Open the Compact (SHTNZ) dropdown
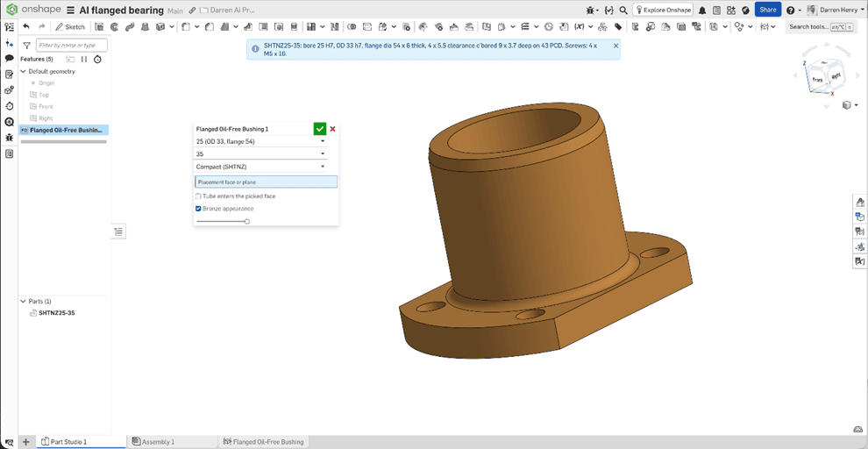 (x=260, y=166)
